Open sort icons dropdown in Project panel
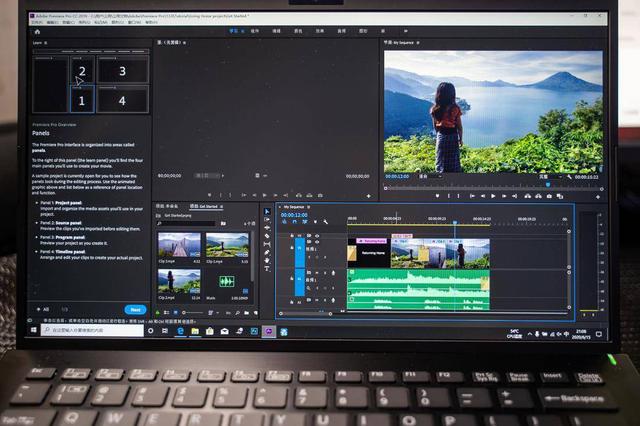This screenshot has width=640, height=426. (212, 313)
